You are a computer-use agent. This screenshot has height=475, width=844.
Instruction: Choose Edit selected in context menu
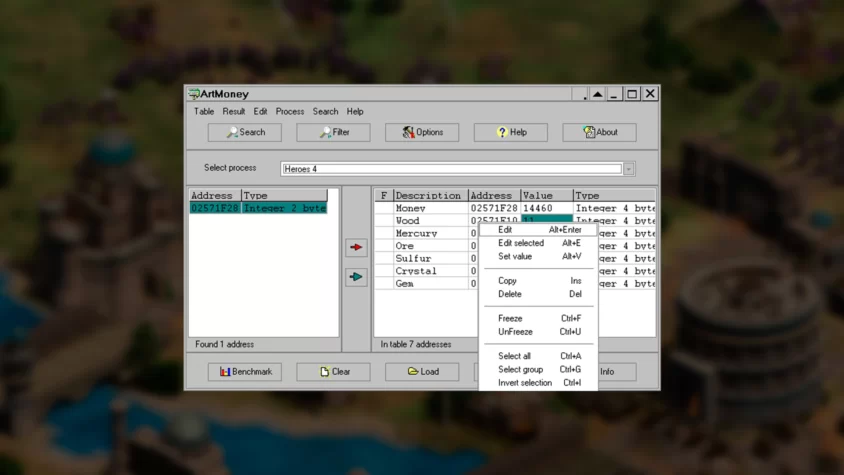click(x=538, y=243)
